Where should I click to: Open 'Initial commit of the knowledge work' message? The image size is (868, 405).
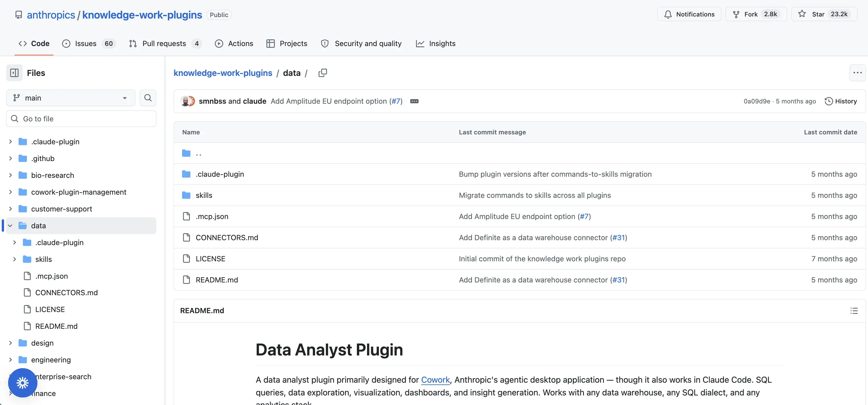click(x=542, y=258)
